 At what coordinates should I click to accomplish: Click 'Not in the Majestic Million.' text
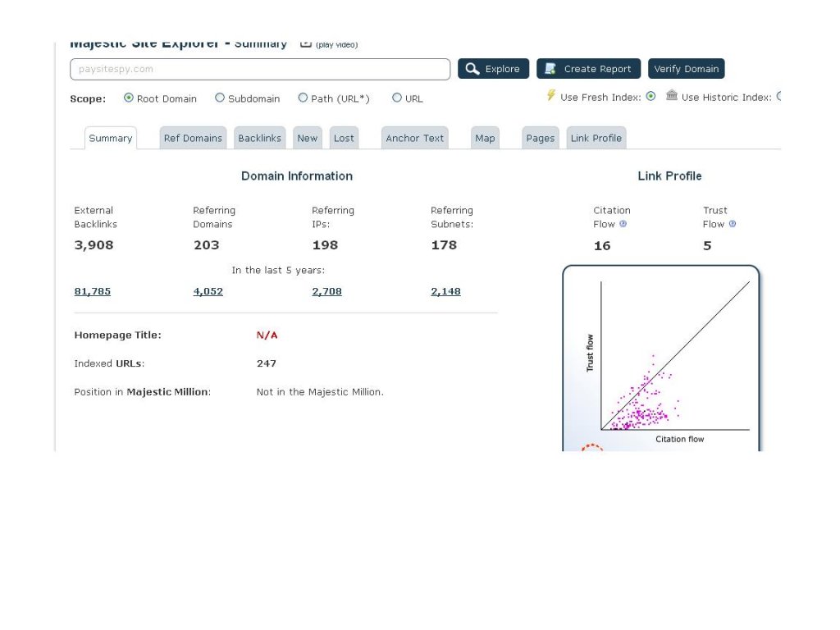coord(320,392)
